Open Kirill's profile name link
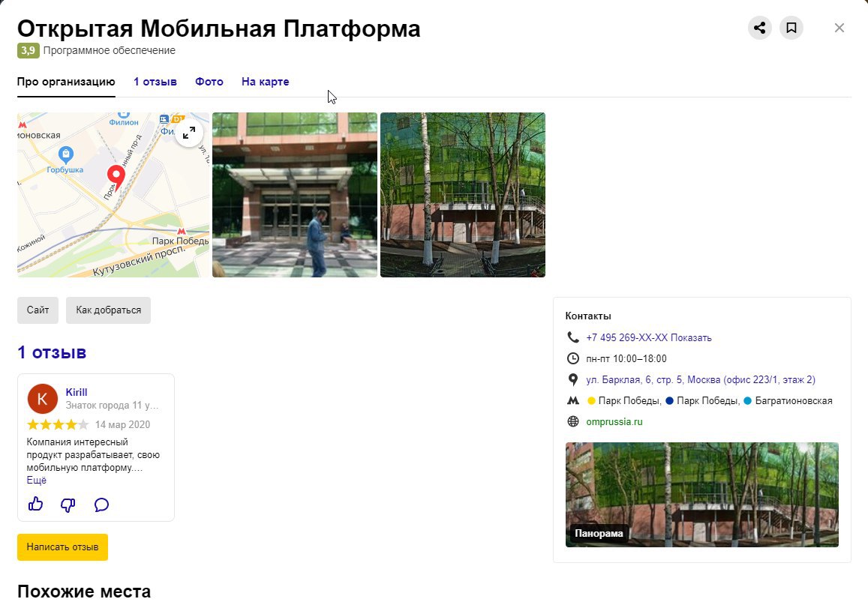The height and width of the screenshot is (602, 868). pos(77,392)
